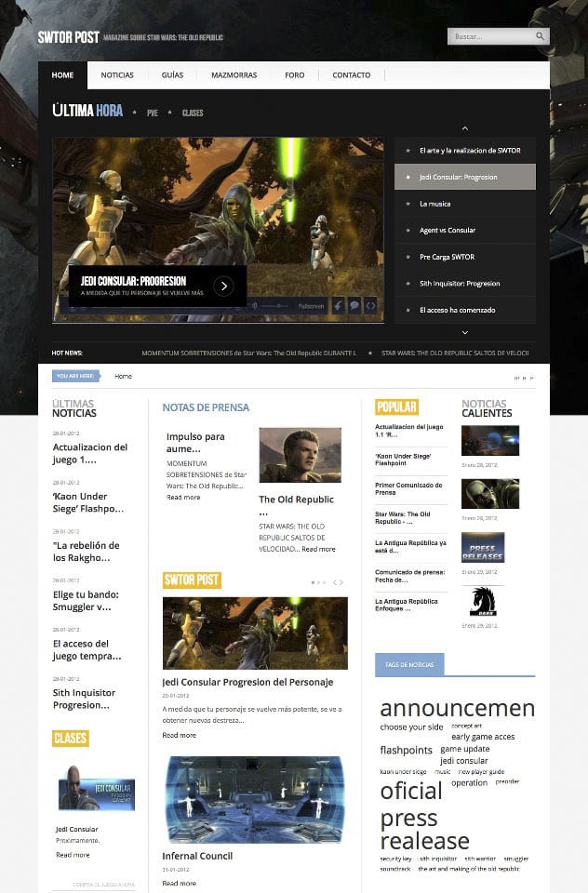588x893 pixels.
Task: Click Read more under Jedi Consular Progresion
Action: [x=179, y=735]
